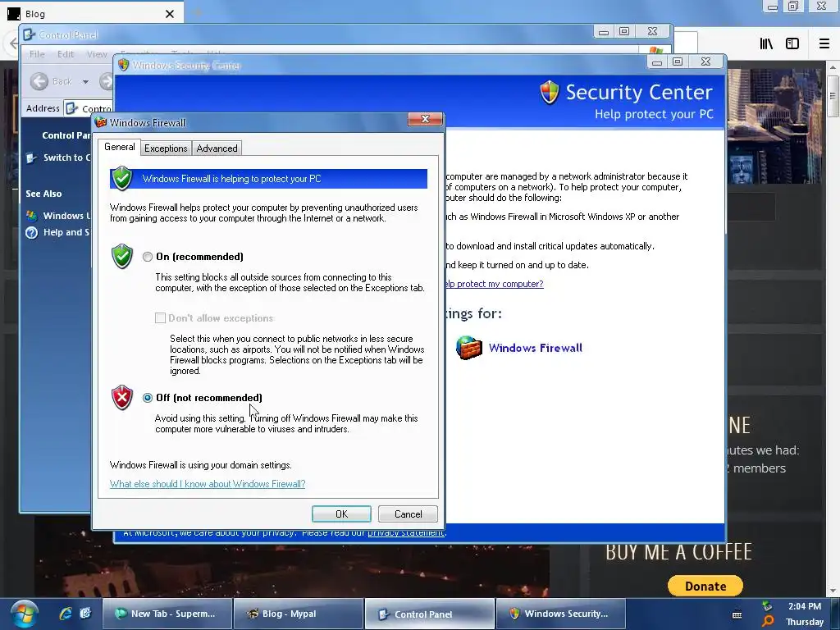Open the Edit menu in Control Panel
Screen dimensions: 840x630
[x=66, y=54]
